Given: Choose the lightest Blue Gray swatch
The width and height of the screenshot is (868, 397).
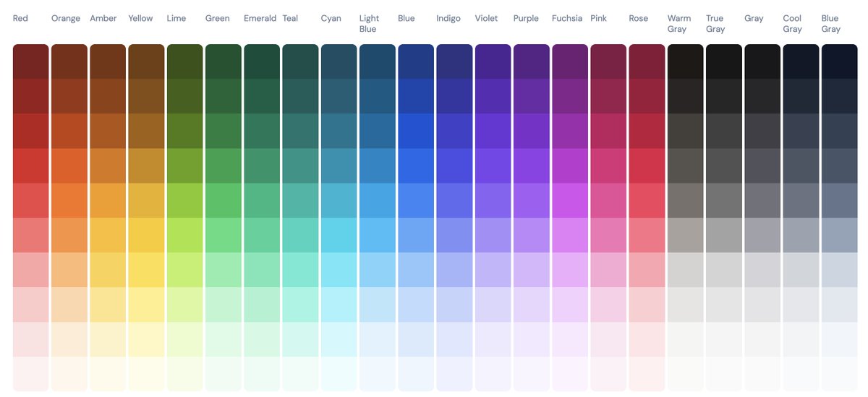Looking at the screenshot, I should pos(840,374).
